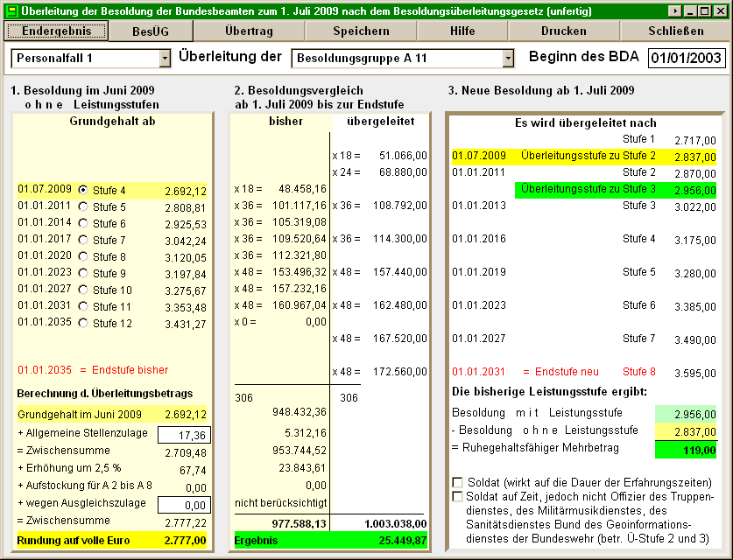
Task: Click the new Stufe 1 value 2.717,00
Action: (695, 141)
